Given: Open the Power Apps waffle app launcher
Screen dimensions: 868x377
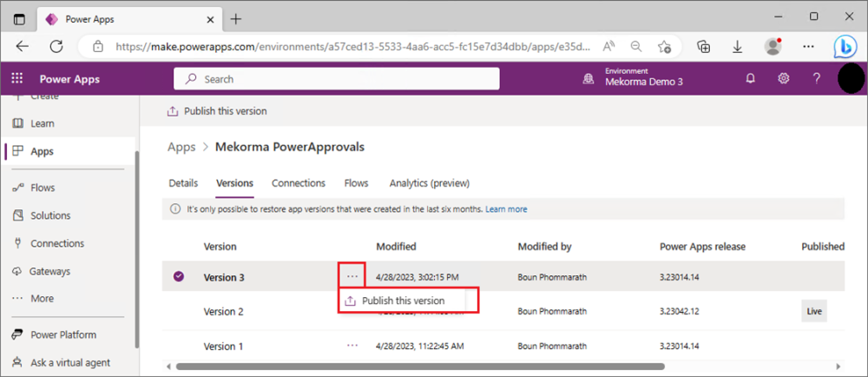Looking at the screenshot, I should (17, 79).
